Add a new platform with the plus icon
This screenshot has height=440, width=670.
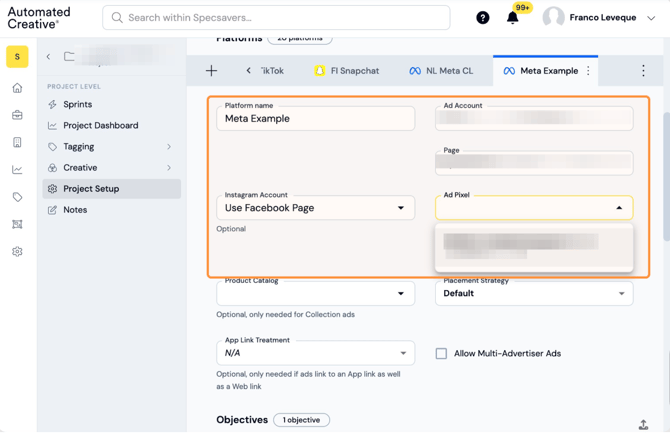212,71
